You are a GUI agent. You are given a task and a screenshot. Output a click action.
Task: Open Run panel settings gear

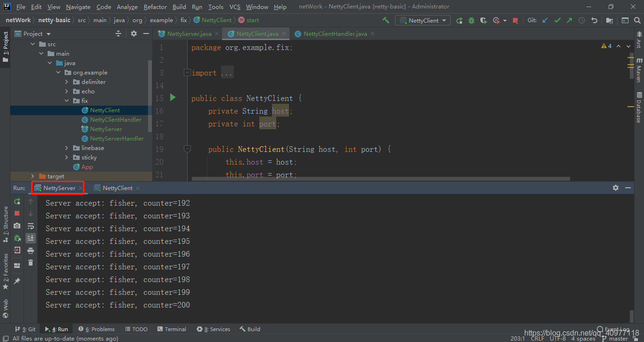click(x=616, y=188)
